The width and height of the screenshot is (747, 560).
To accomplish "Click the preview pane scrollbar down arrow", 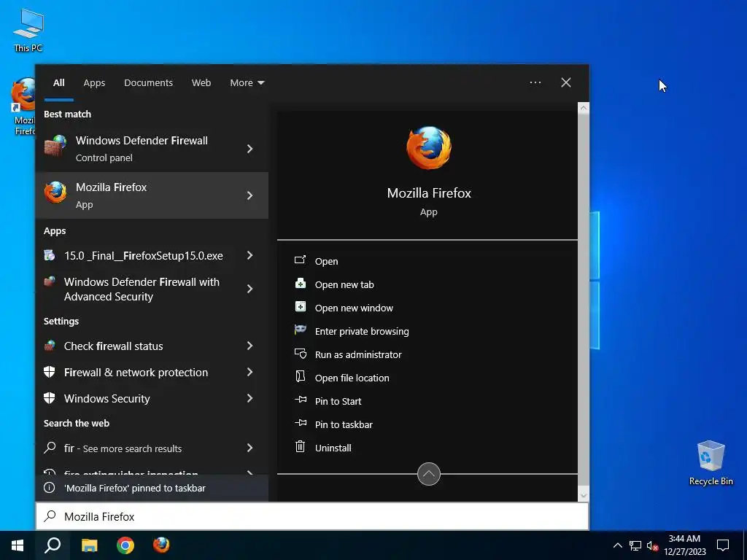I will (x=584, y=495).
